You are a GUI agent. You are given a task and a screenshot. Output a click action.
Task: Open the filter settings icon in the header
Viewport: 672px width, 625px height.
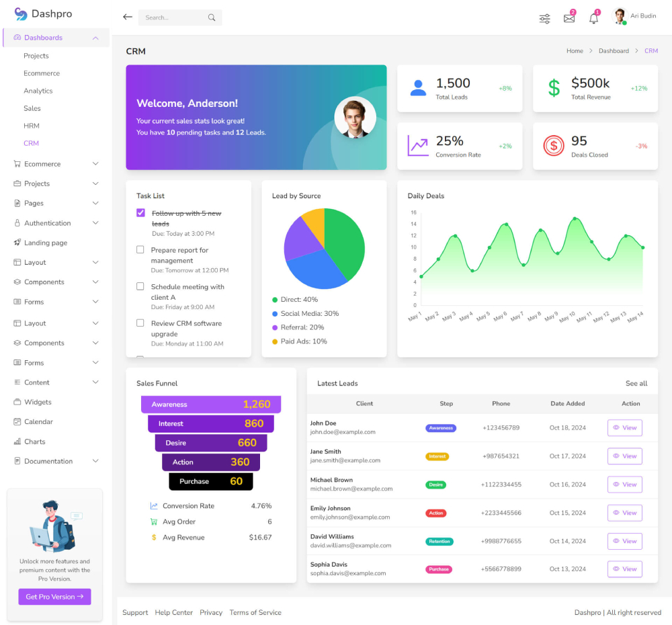pyautogui.click(x=544, y=19)
